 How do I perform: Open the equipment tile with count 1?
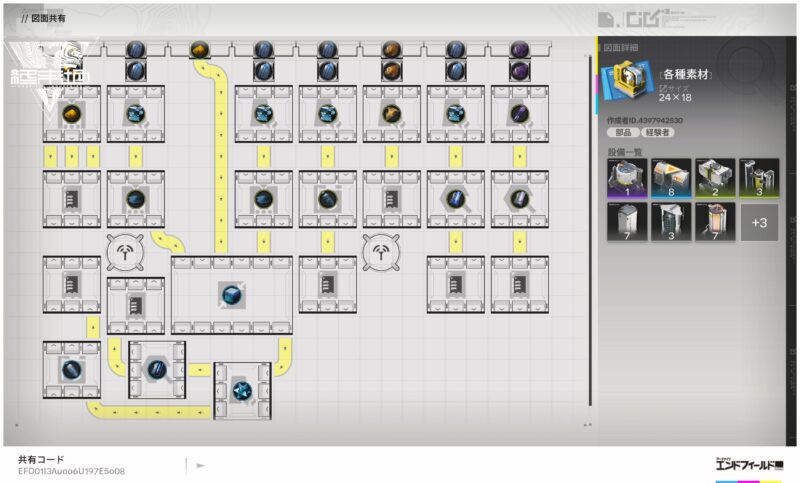click(x=627, y=178)
